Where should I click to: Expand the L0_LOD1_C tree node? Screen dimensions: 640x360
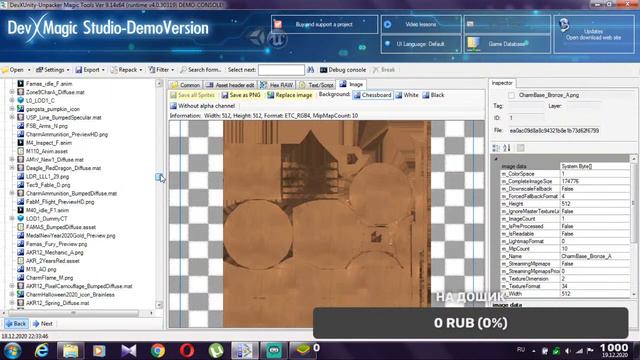[12, 100]
